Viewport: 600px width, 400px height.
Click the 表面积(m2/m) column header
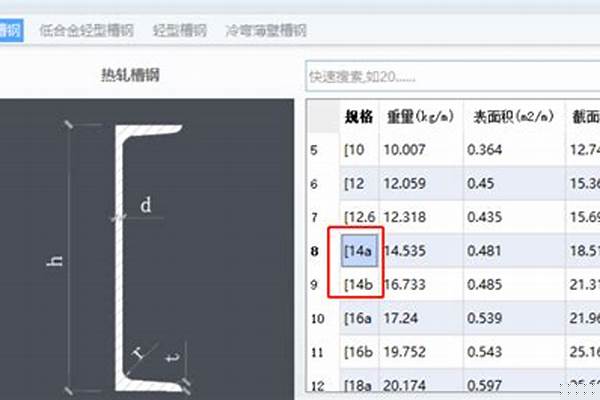[x=514, y=116]
